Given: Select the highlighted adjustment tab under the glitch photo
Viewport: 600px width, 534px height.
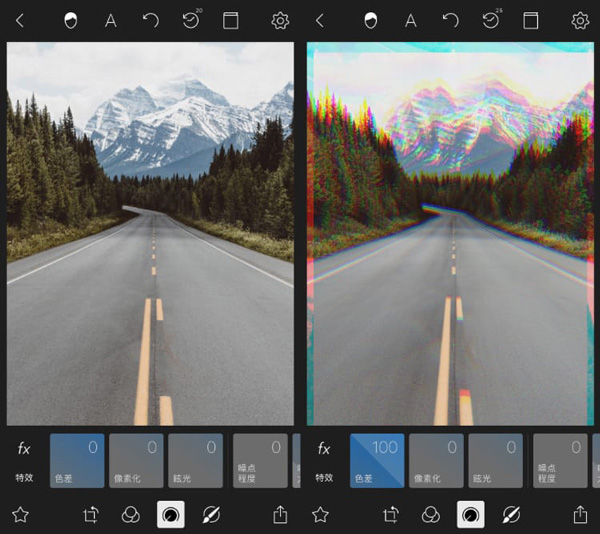Looking at the screenshot, I should tap(470, 514).
